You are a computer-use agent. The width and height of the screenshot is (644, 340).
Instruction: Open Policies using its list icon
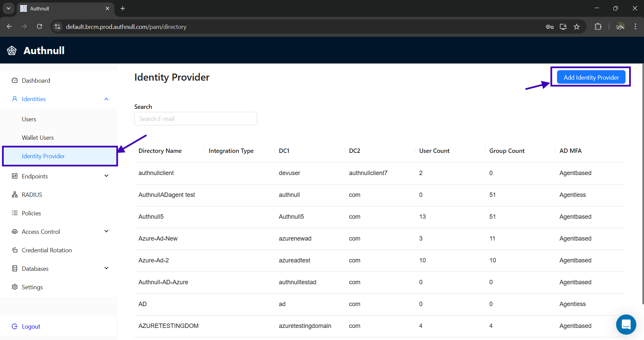pos(14,213)
